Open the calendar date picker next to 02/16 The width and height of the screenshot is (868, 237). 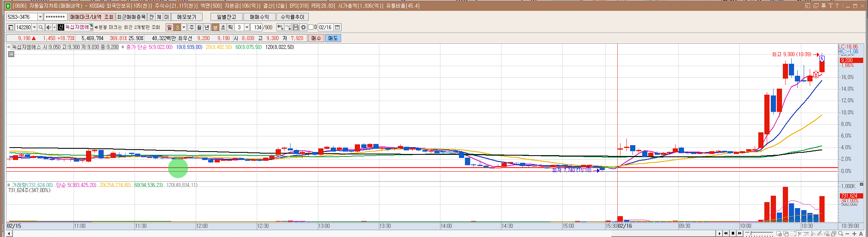[x=337, y=27]
